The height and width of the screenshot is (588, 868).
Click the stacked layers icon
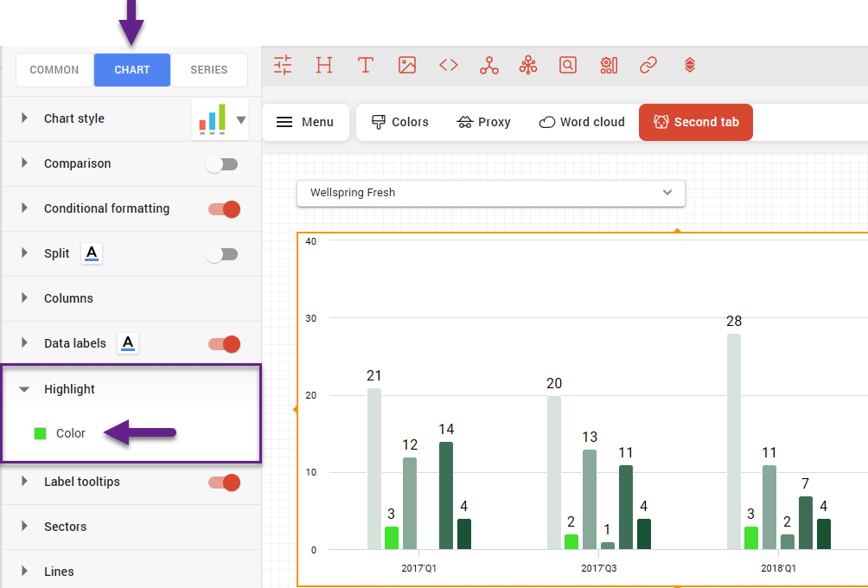pyautogui.click(x=689, y=65)
